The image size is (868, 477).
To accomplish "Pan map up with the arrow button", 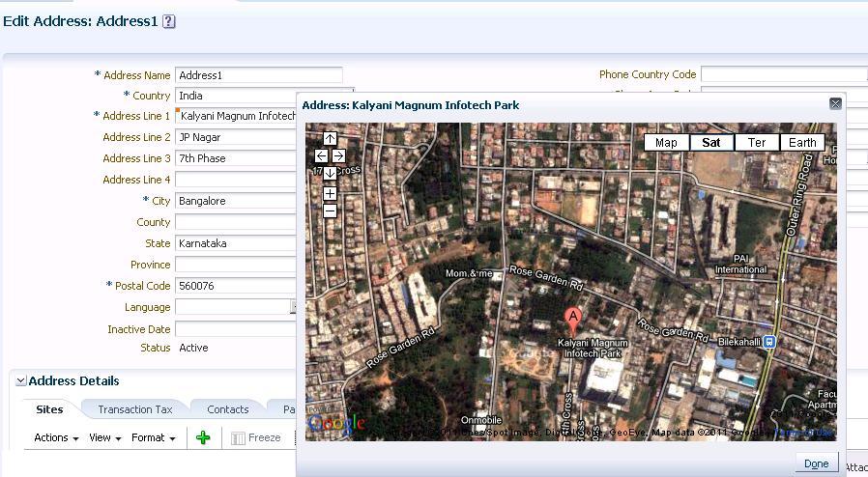I will [330, 139].
